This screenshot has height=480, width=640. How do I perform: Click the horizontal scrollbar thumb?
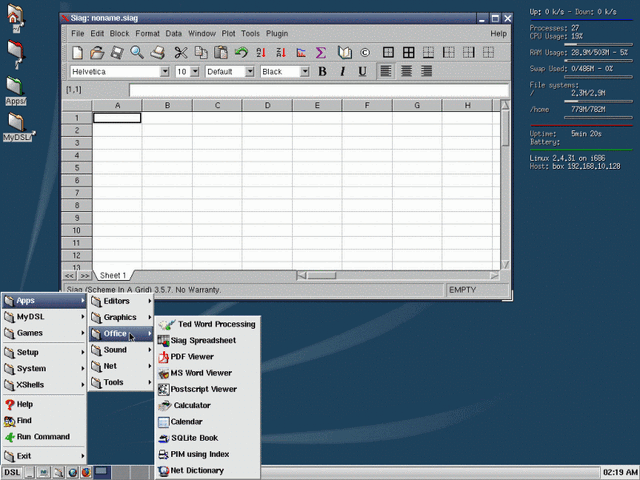[x=322, y=276]
